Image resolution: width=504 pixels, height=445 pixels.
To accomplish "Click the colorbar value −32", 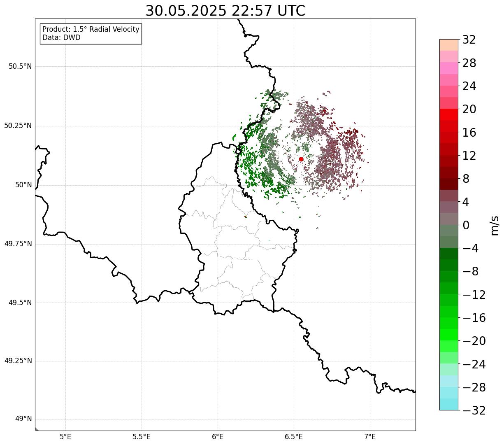I will pyautogui.click(x=474, y=410).
